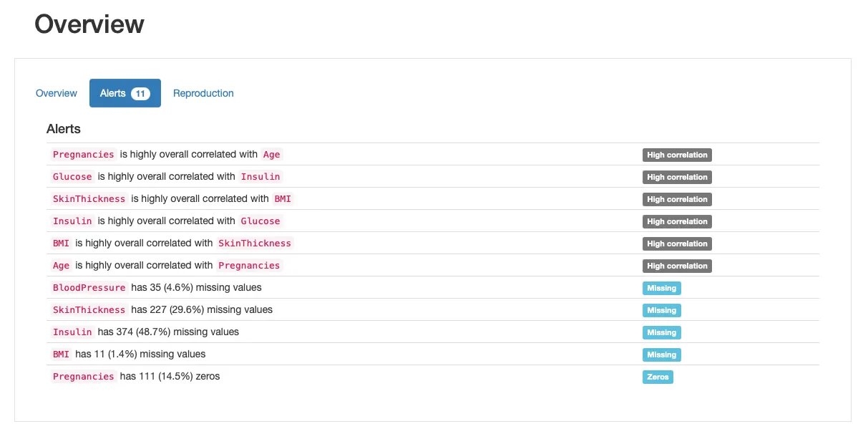Click the Age variable in the first alert row
The height and width of the screenshot is (429, 868).
271,155
